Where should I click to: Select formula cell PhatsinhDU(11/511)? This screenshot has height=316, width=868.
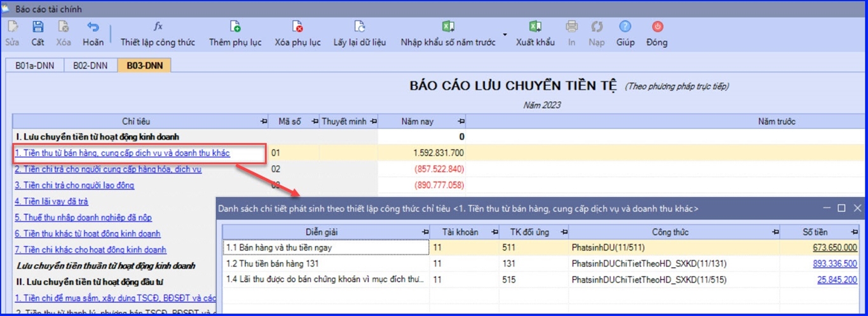point(675,247)
